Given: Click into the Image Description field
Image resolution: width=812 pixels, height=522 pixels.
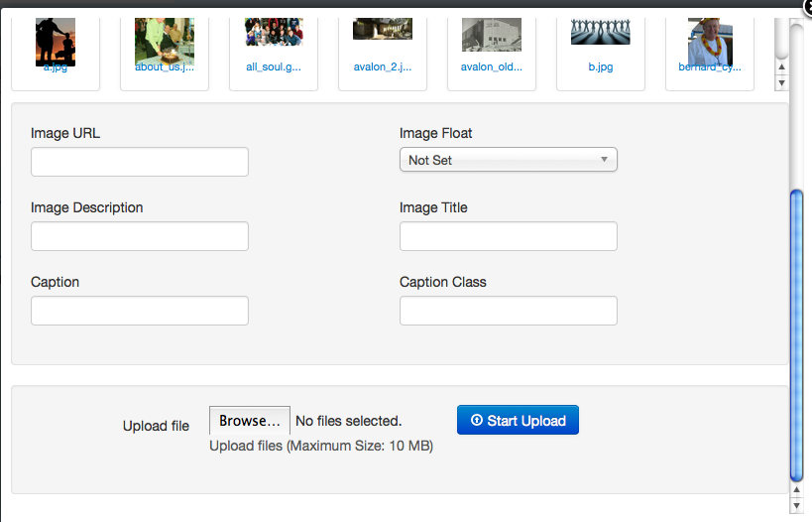Looking at the screenshot, I should (140, 236).
